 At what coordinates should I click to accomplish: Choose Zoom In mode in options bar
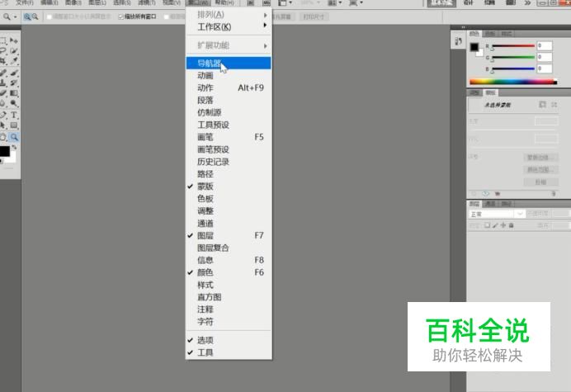click(x=27, y=17)
